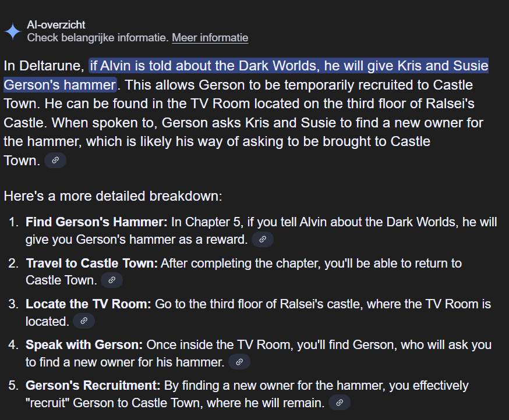
Task: Select the "Find Gerson's Hammer:" bold heading
Action: [x=97, y=222]
